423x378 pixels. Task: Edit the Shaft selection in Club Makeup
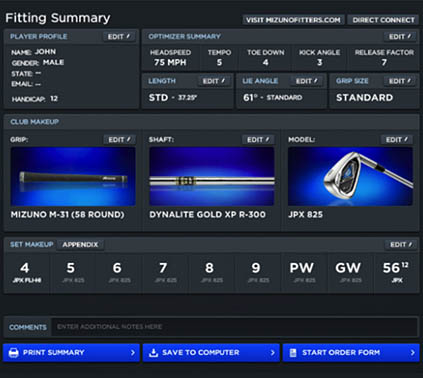click(258, 140)
